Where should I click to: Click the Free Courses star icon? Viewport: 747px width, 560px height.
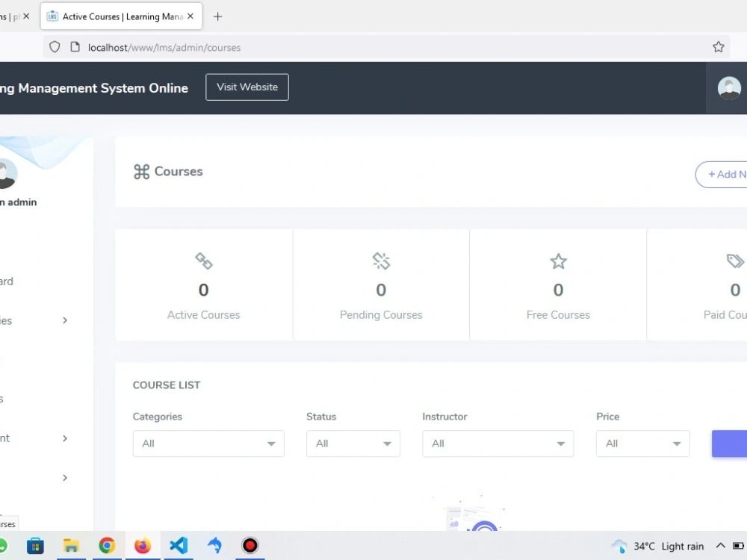click(558, 261)
